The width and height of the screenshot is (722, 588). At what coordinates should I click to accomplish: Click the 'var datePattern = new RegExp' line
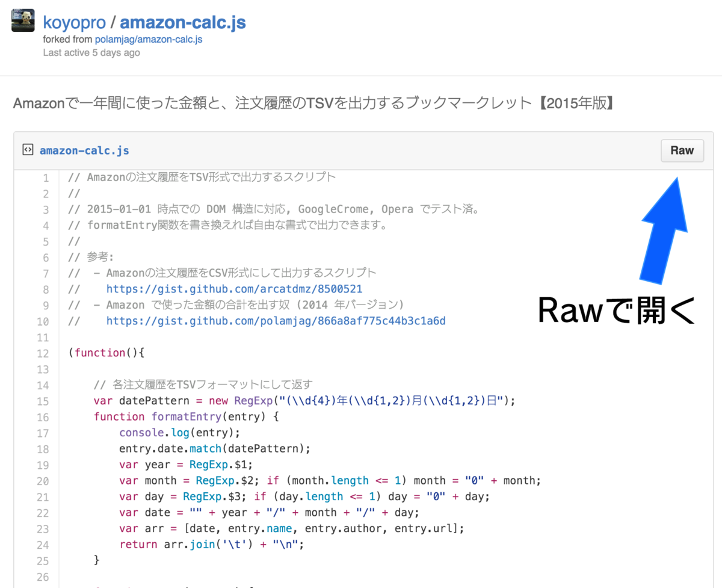[305, 401]
